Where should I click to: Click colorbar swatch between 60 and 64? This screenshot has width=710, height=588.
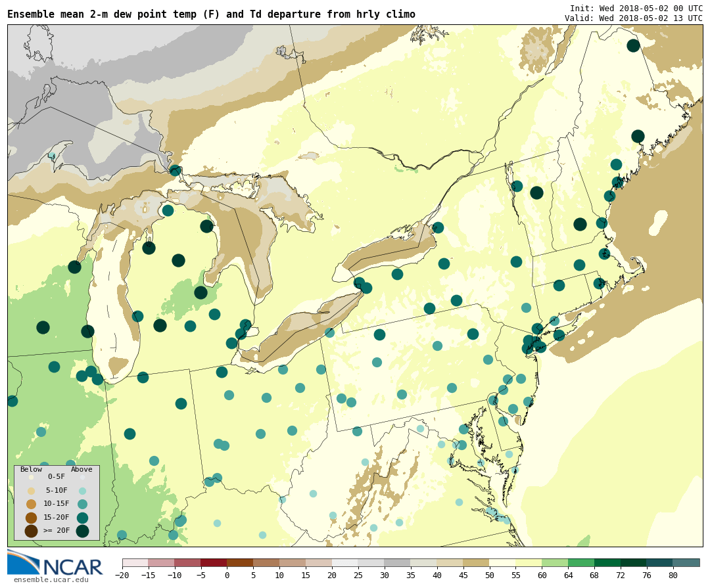tap(555, 563)
